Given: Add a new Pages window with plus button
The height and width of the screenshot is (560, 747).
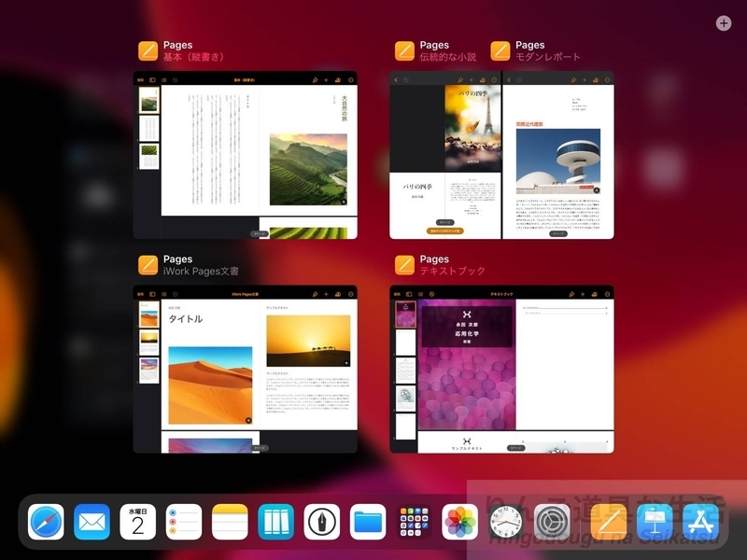Looking at the screenshot, I should point(724,22).
